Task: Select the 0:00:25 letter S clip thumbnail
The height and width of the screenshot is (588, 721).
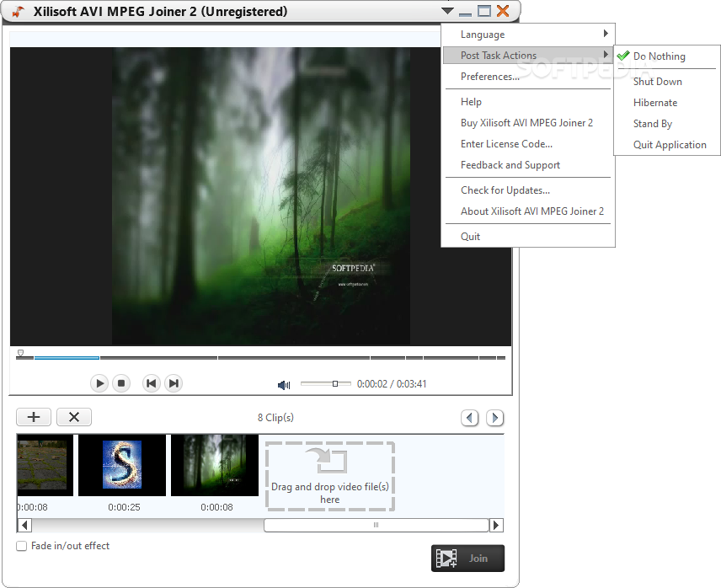Action: point(122,465)
